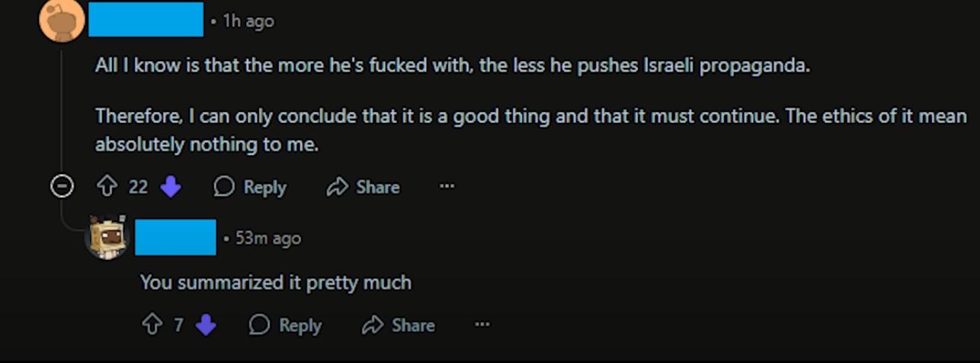Open the orange avatar commenter's profile
980x363 pixels.
[62, 21]
